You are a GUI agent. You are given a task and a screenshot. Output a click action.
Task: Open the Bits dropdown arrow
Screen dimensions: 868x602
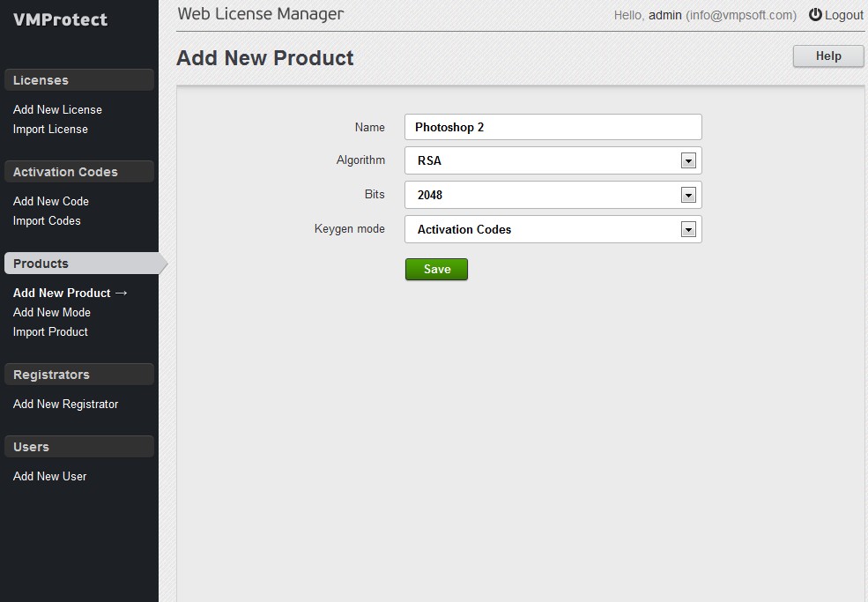688,195
